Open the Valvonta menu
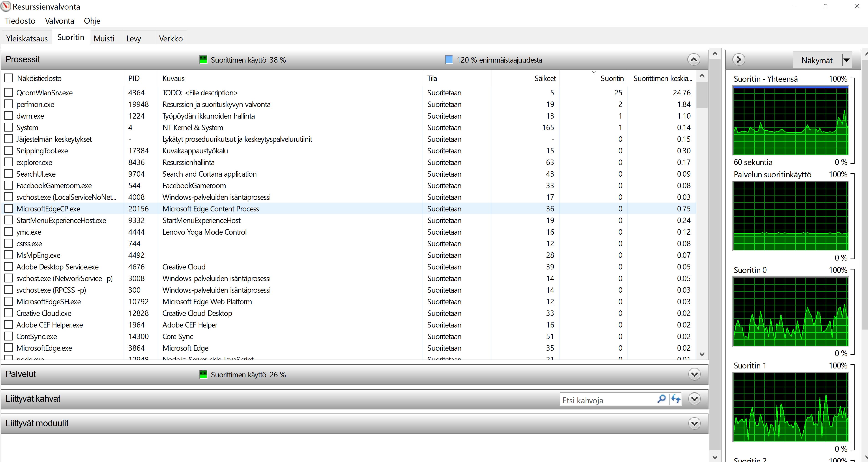 (59, 21)
